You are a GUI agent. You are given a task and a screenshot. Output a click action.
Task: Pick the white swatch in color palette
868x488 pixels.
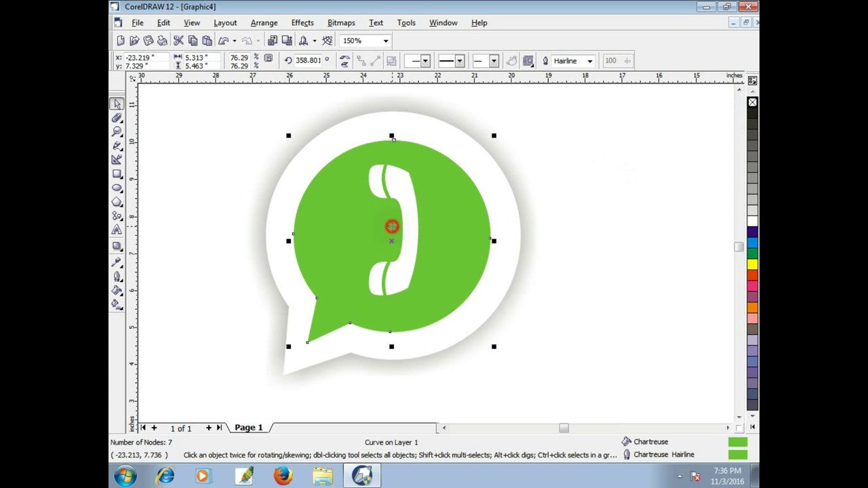coord(752,221)
